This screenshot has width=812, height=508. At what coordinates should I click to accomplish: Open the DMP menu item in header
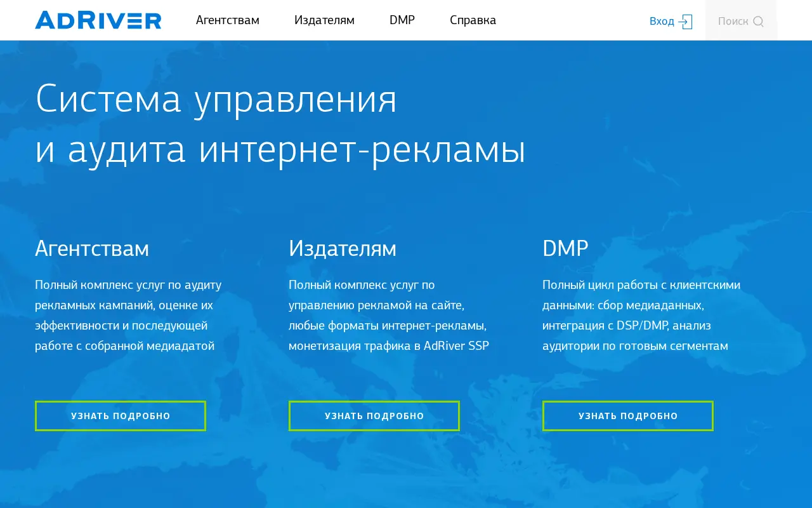click(x=402, y=20)
